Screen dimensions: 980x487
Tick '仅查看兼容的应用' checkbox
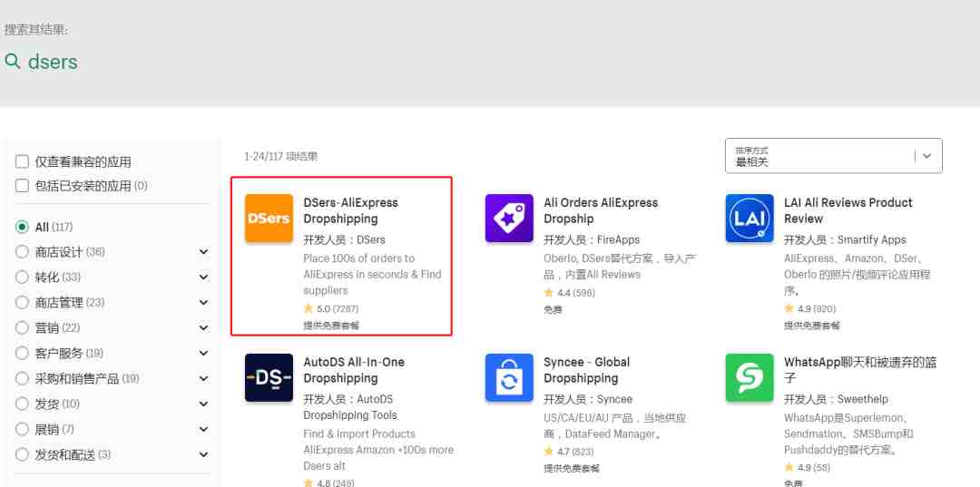pos(22,161)
